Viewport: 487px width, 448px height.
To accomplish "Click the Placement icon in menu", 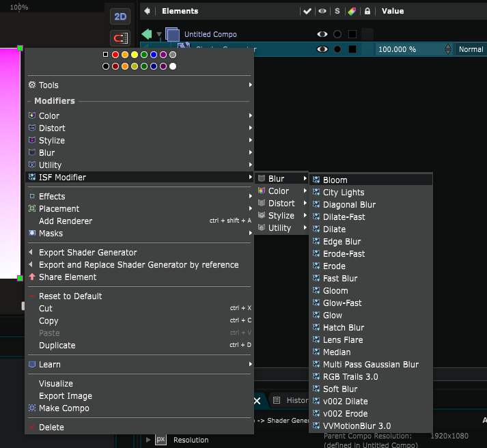I will point(32,208).
